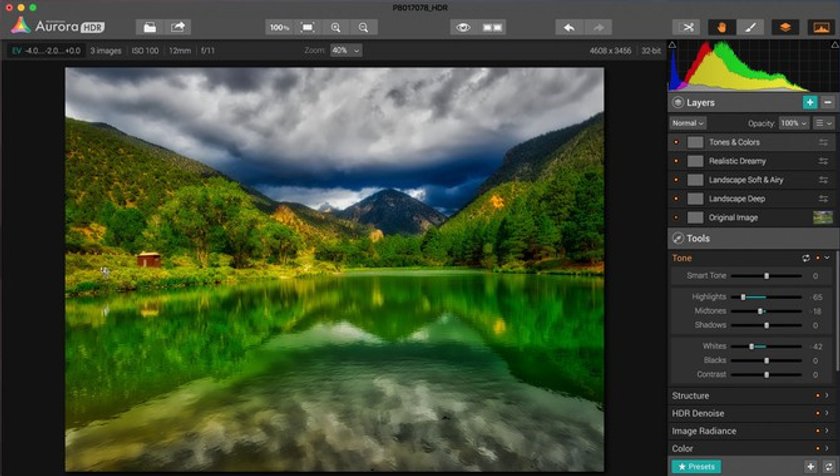The height and width of the screenshot is (476, 840).
Task: Open settings icon for Landscape Soft & Airy
Action: click(x=823, y=180)
